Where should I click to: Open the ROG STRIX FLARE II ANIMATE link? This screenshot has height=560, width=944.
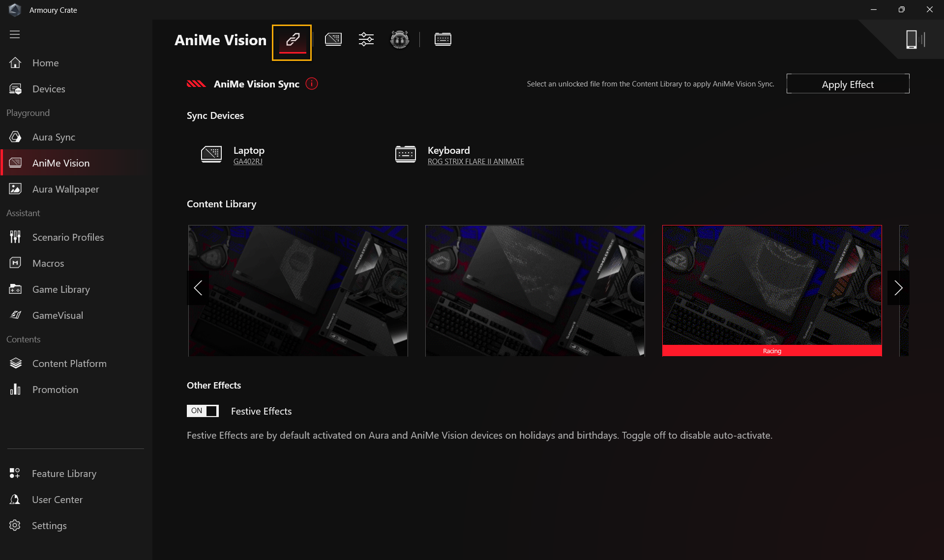pos(475,162)
